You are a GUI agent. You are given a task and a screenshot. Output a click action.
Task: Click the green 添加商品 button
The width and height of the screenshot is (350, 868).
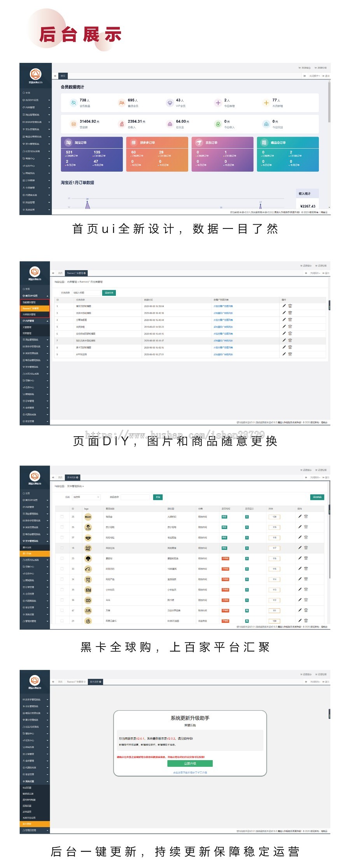pyautogui.click(x=317, y=497)
